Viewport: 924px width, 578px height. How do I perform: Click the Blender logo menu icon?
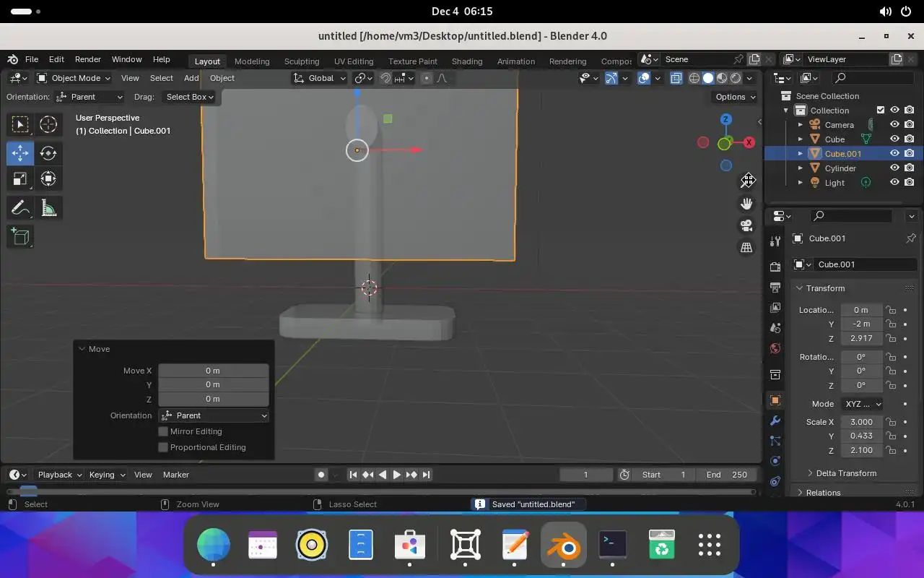pyautogui.click(x=13, y=59)
